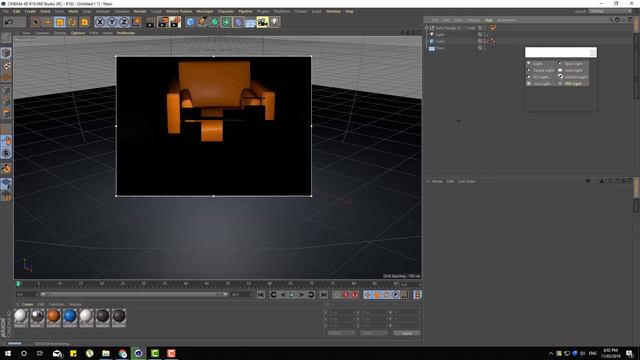This screenshot has height=360, width=640.
Task: Open the left coordinate mode dropdown
Action: point(341,333)
